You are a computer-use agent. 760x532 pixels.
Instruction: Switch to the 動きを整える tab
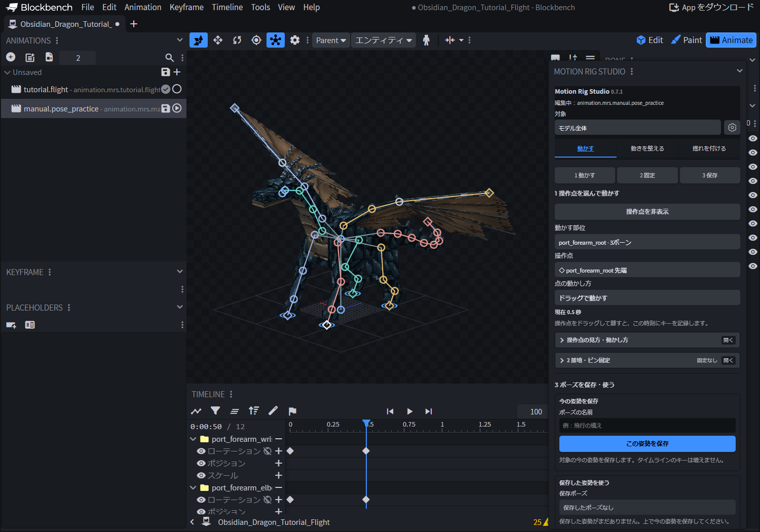click(x=648, y=148)
